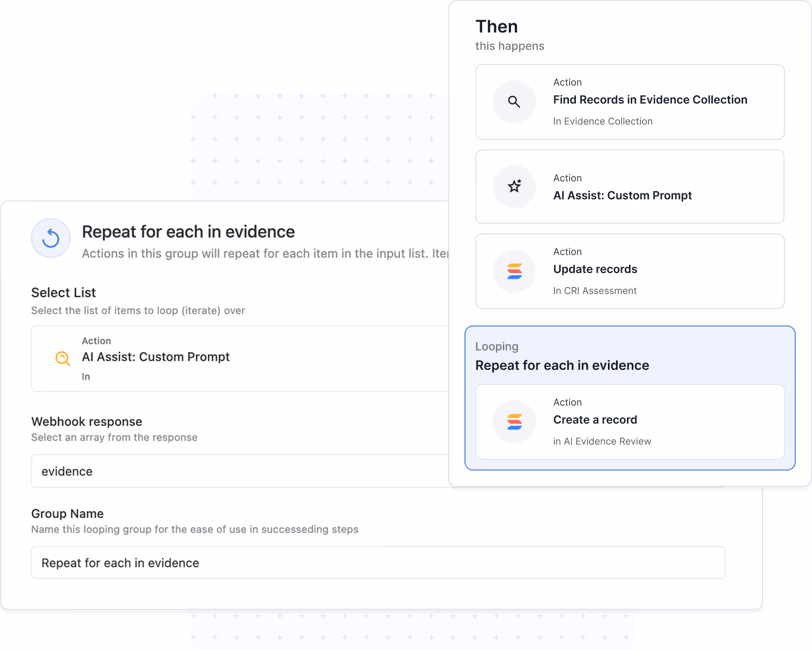Open the AI Assist: Custom Prompt action card
Image resolution: width=812 pixels, height=650 pixels.
630,186
